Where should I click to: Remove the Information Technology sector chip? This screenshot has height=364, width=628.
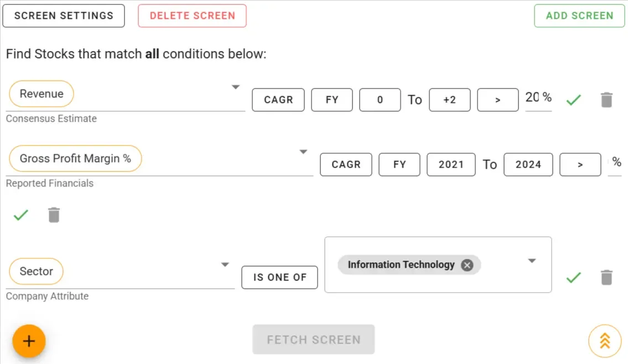click(x=468, y=265)
